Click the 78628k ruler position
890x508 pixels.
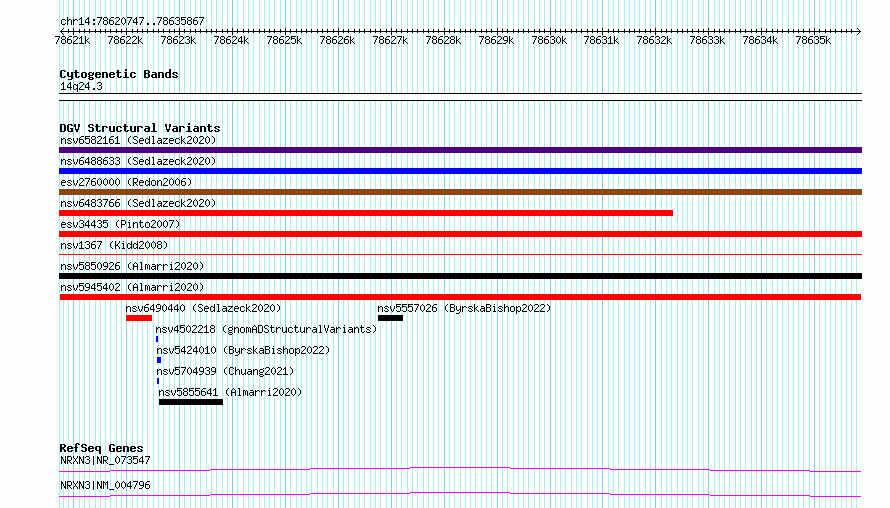pyautogui.click(x=443, y=40)
